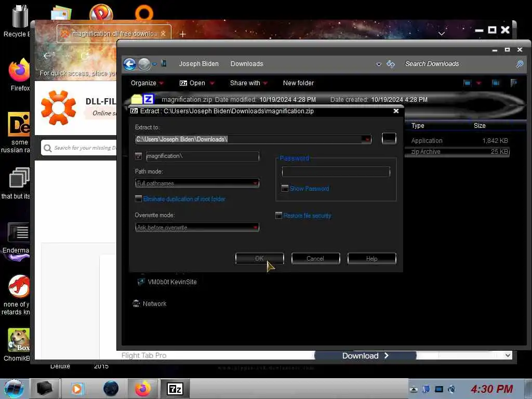Image resolution: width=532 pixels, height=399 pixels.
Task: Click Open with 7-Zip in the toolbar
Action: coord(192,83)
